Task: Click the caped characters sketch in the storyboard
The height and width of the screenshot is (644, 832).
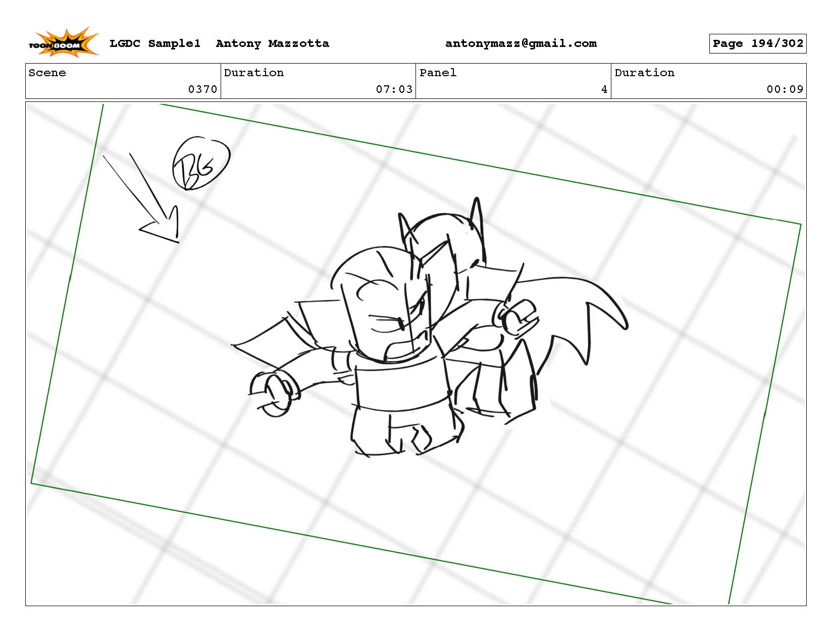Action: (430, 328)
